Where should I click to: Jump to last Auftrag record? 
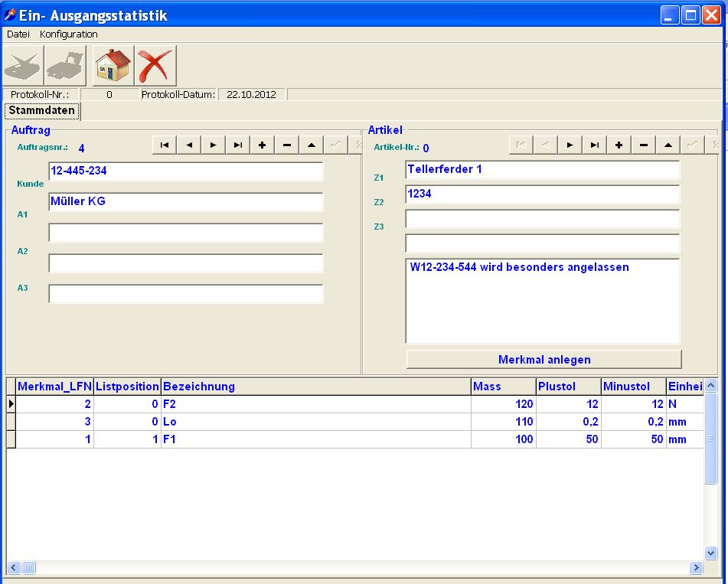coord(238,145)
